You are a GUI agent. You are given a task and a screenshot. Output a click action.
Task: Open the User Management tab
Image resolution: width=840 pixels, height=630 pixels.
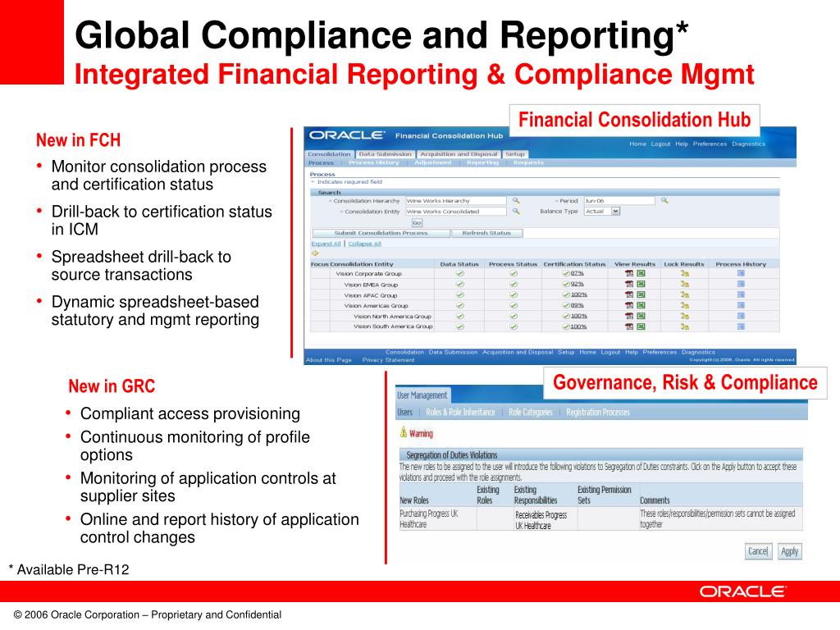[422, 395]
